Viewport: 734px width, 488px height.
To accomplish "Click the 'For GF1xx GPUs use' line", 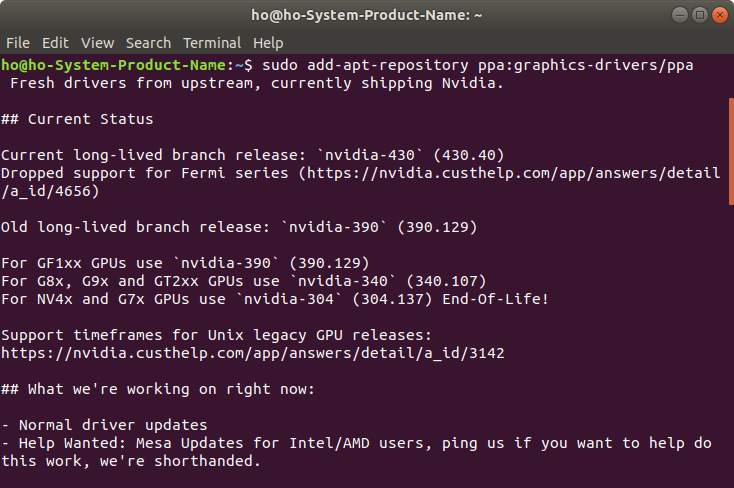I will coord(185,263).
